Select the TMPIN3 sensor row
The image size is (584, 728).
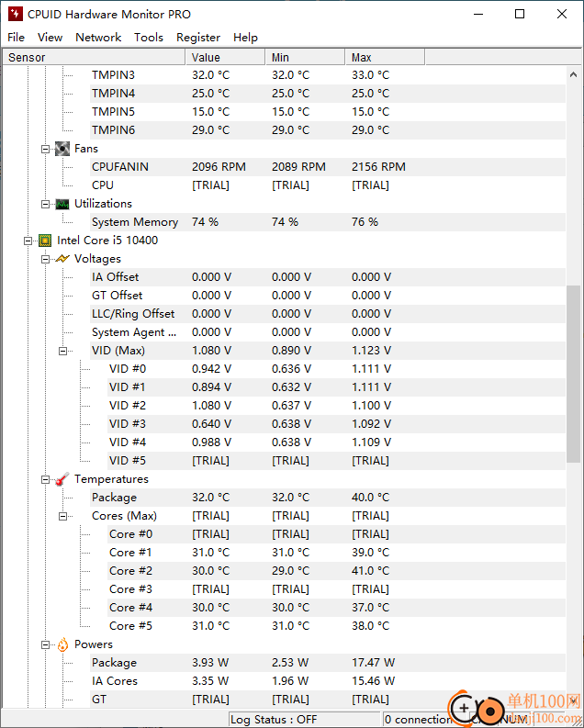(328, 75)
